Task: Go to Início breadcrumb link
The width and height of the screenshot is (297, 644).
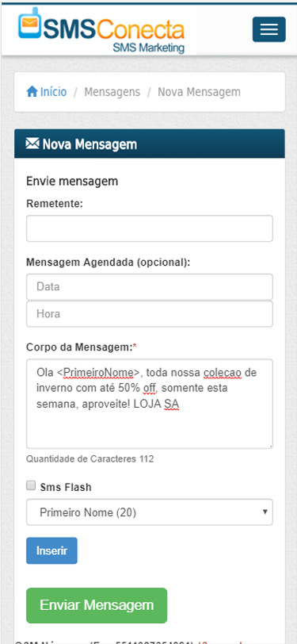Action: coord(53,91)
